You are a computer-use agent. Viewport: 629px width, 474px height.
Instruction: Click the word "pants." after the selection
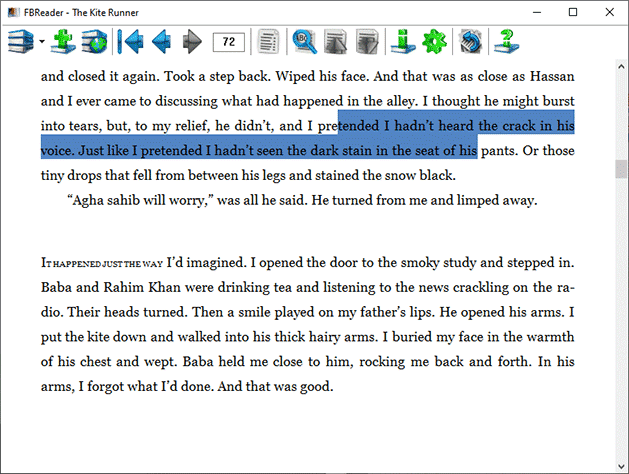[x=499, y=151]
